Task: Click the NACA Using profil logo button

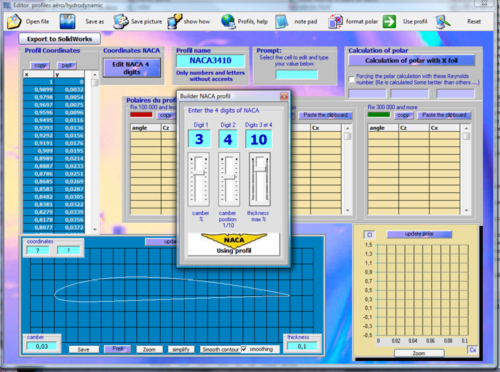Action: [234, 244]
